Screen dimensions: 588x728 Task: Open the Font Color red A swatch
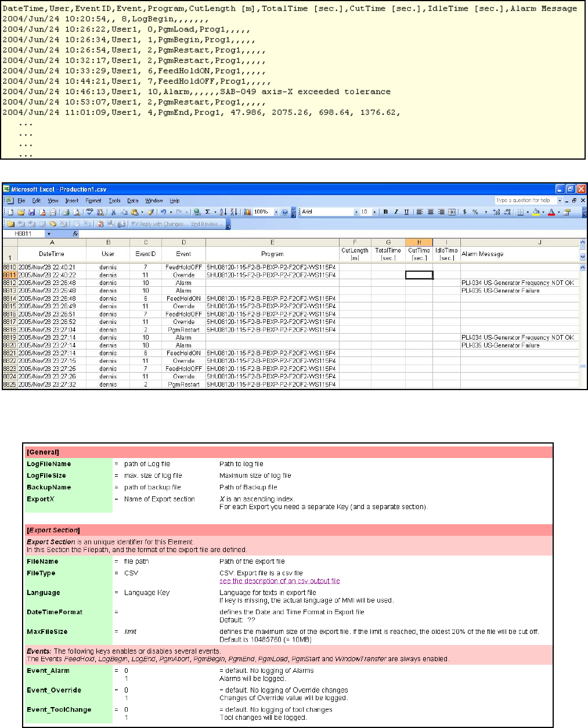pos(551,212)
